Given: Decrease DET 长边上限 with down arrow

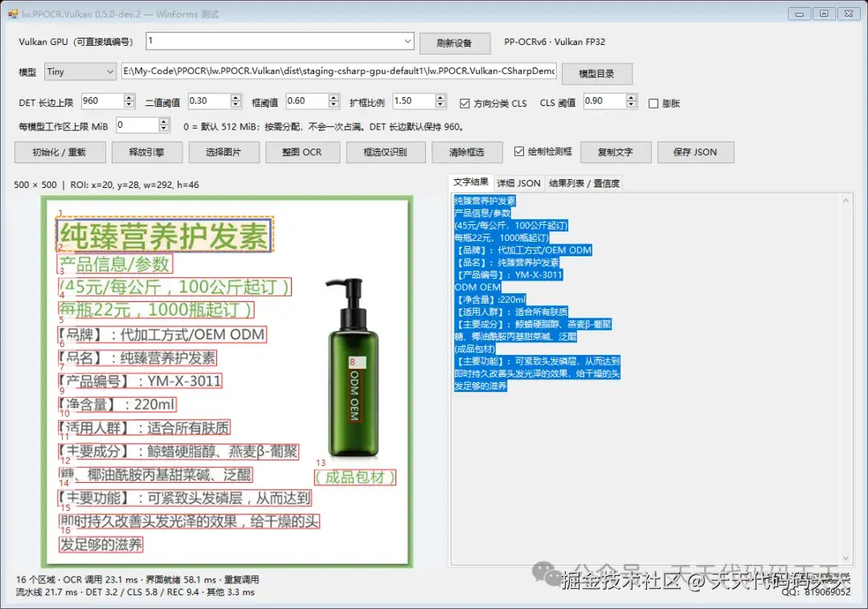Looking at the screenshot, I should pyautogui.click(x=129, y=104).
